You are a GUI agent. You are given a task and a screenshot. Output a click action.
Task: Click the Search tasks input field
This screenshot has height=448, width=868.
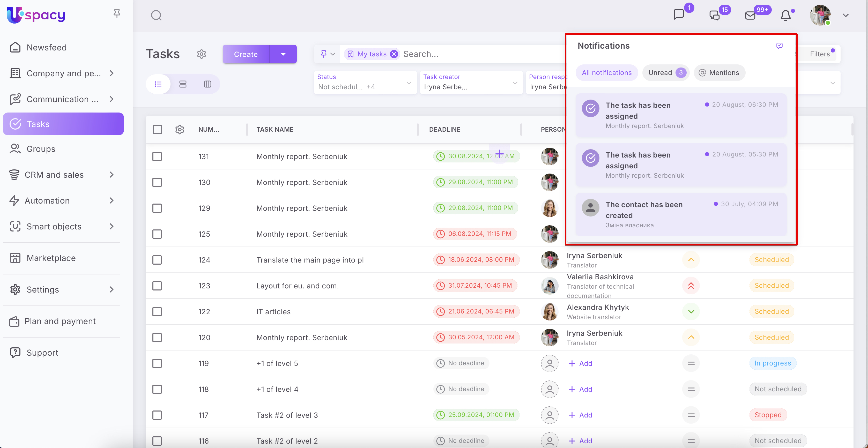click(x=472, y=54)
